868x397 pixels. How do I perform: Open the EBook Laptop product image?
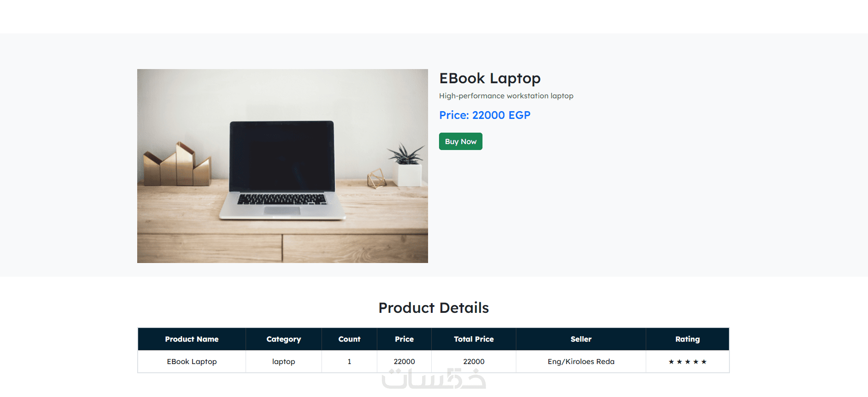click(283, 166)
